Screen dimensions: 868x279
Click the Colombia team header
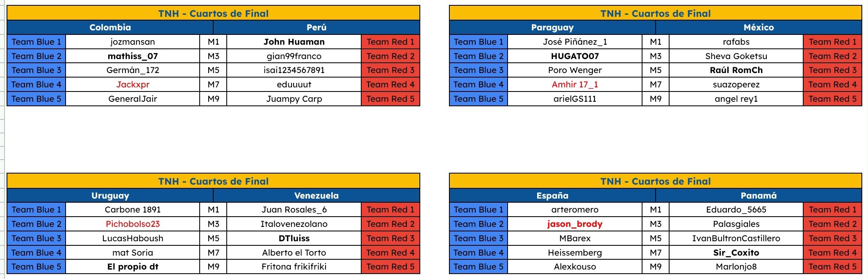pyautogui.click(x=110, y=27)
